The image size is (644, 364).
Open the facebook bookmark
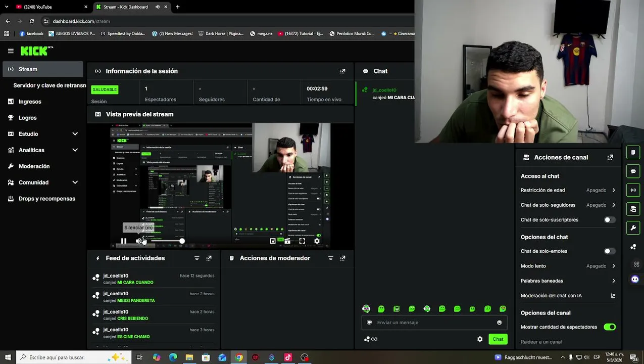click(31, 34)
